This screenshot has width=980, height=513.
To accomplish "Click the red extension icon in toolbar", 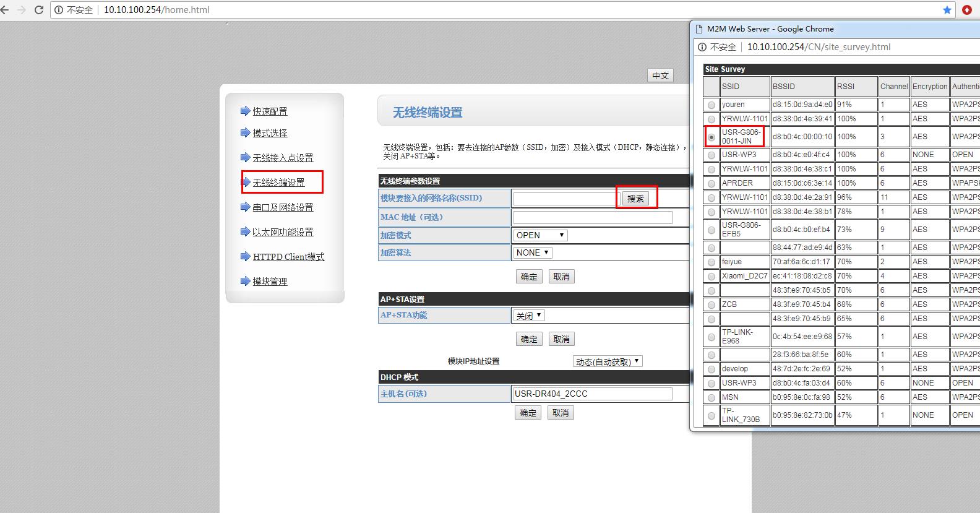I will [x=967, y=10].
